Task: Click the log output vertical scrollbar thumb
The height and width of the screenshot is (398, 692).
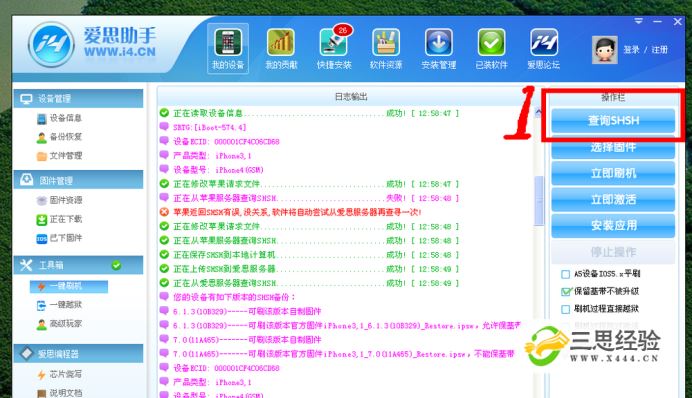Action: (x=539, y=201)
